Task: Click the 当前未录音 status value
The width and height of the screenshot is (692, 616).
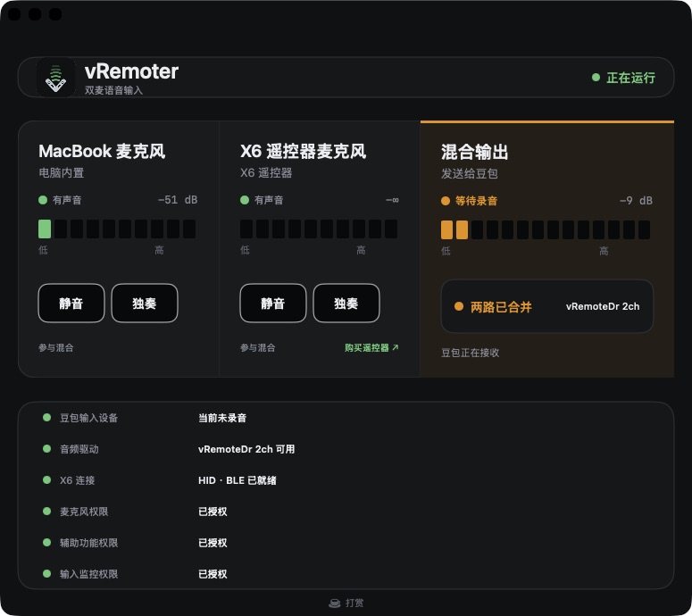Action: click(222, 418)
